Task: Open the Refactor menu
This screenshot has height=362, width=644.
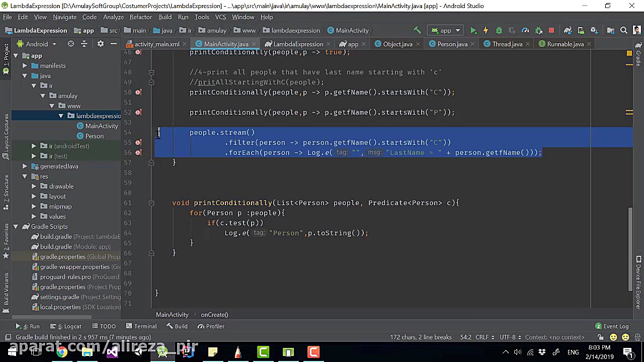Action: (x=141, y=17)
